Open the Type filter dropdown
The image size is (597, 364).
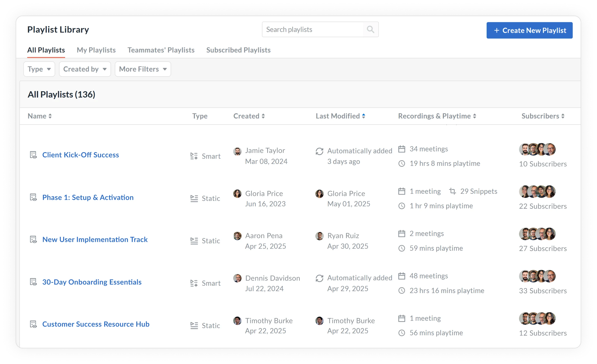(39, 69)
